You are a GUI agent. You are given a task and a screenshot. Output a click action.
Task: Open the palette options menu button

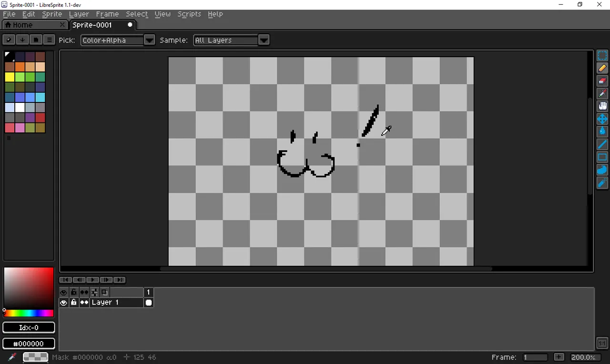pyautogui.click(x=49, y=40)
